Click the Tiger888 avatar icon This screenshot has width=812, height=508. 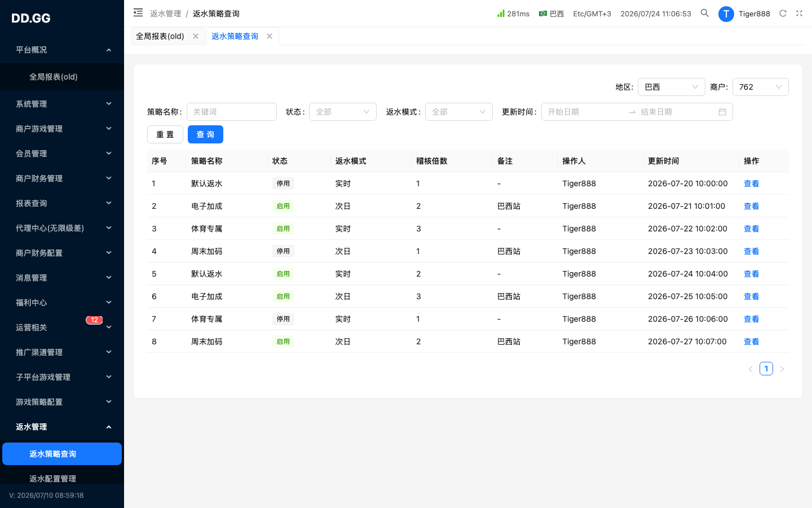pyautogui.click(x=726, y=14)
